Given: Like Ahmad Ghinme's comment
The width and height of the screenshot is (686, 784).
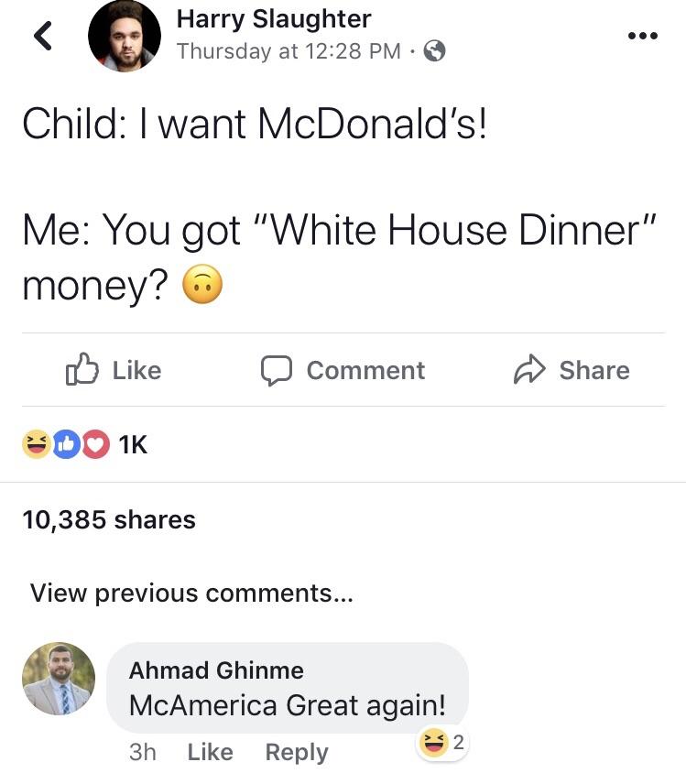Looking at the screenshot, I should [x=210, y=752].
